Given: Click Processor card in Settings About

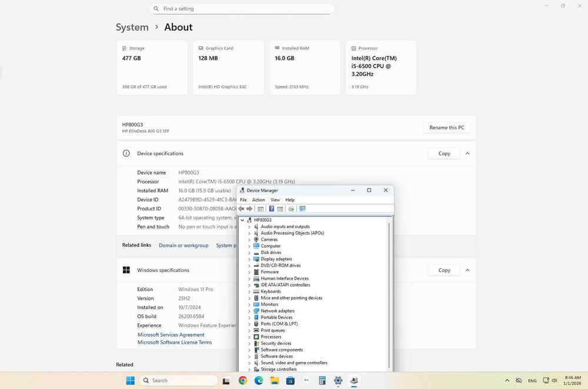Looking at the screenshot, I should pos(382,68).
